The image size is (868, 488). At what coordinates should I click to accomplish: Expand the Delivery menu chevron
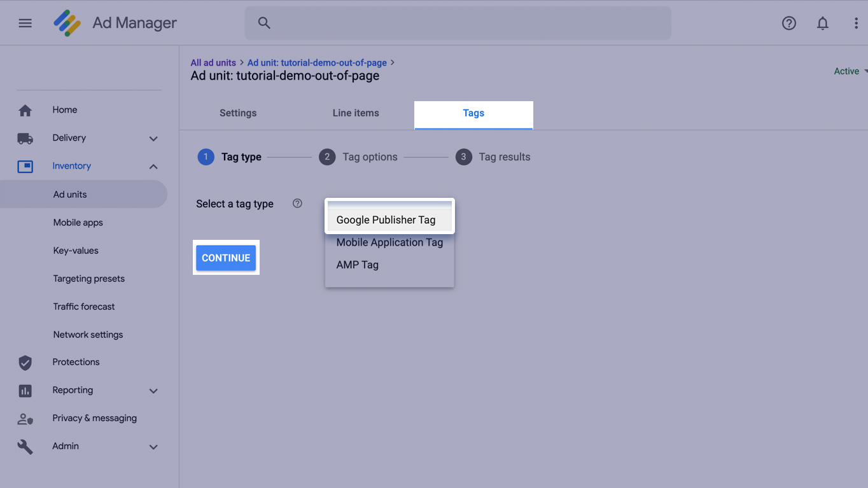coord(153,138)
